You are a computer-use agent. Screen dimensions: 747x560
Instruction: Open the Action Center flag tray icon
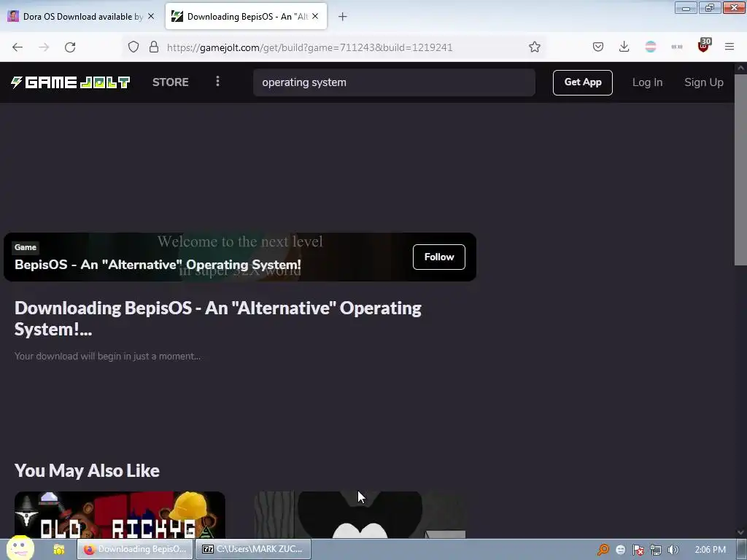638,550
